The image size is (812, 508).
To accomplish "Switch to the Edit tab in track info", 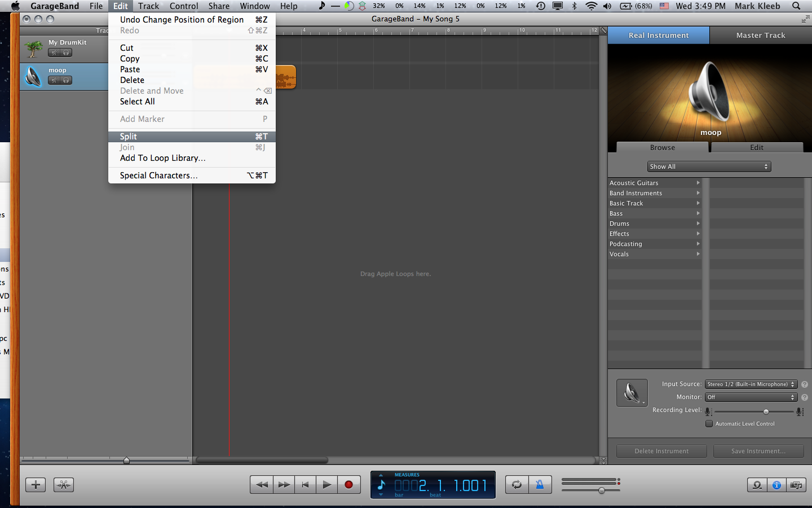I will click(757, 147).
